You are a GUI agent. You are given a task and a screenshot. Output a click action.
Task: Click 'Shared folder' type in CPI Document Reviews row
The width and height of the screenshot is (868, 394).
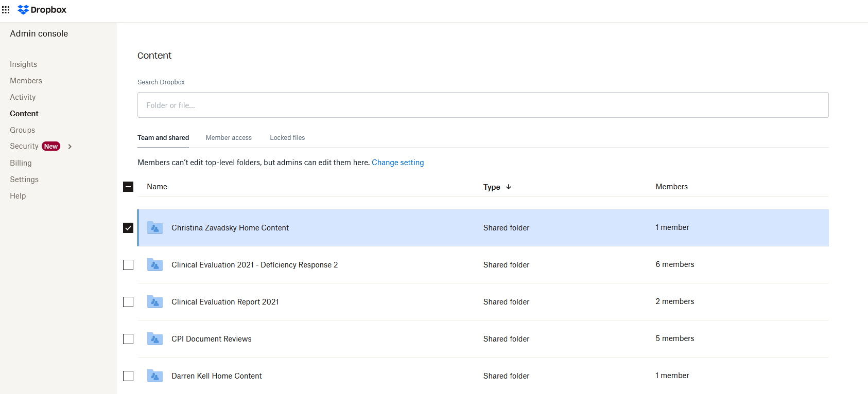pyautogui.click(x=507, y=339)
